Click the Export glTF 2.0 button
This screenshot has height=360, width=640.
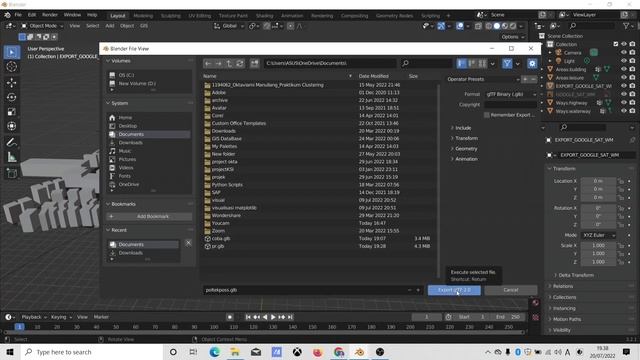[x=454, y=290]
